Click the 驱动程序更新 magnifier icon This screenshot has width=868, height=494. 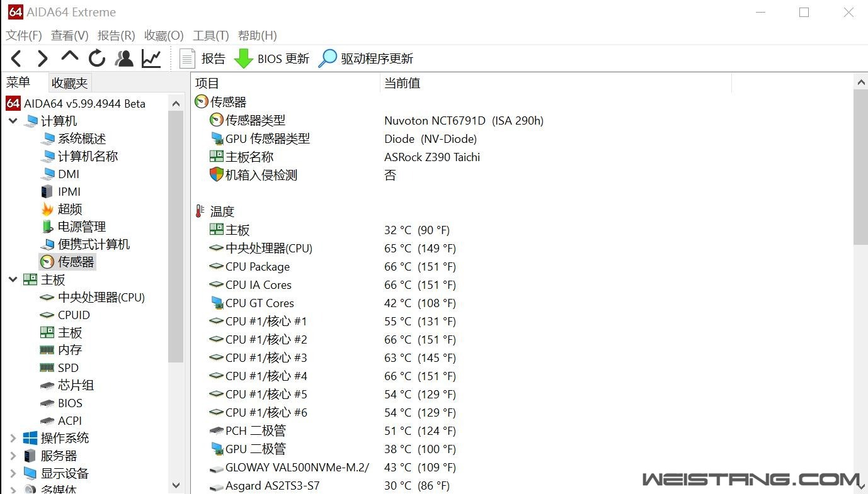coord(328,59)
